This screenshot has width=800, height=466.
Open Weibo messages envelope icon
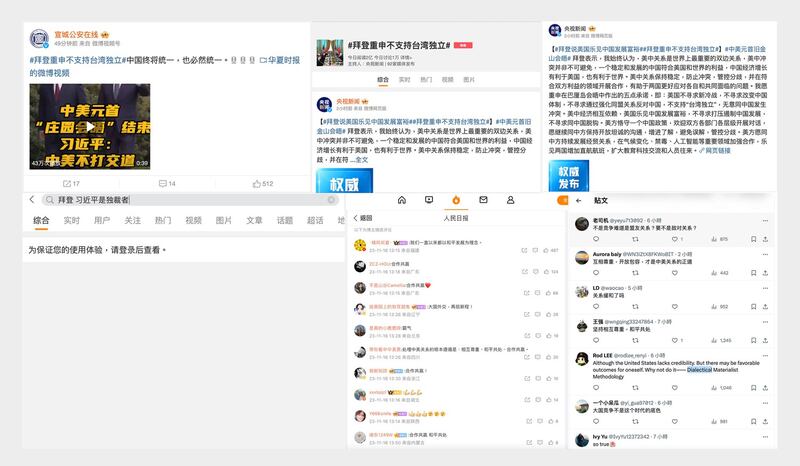[x=484, y=199]
